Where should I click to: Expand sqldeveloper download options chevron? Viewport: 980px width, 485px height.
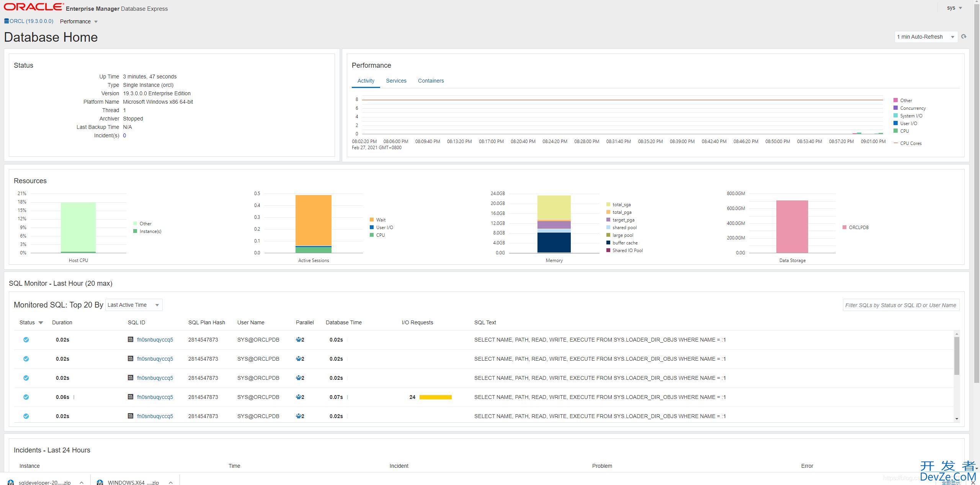tap(82, 482)
